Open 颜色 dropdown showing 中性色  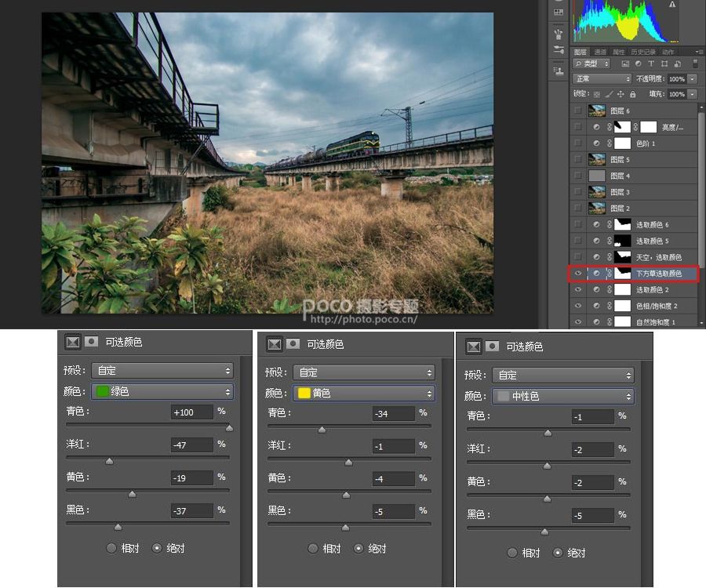point(562,397)
